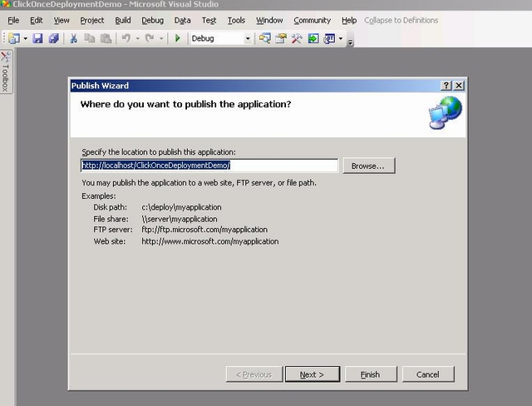Open the Data menu

click(183, 20)
